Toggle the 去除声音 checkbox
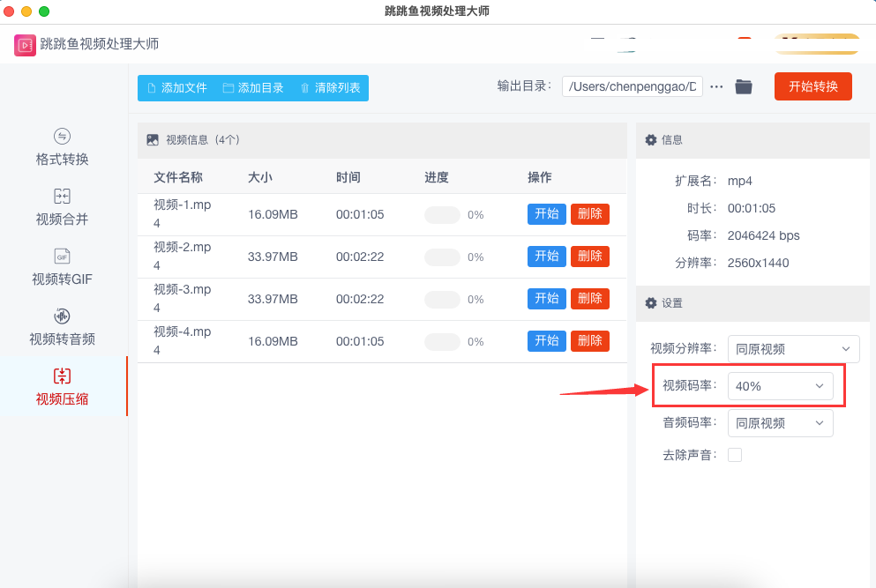The image size is (876, 588). point(735,455)
